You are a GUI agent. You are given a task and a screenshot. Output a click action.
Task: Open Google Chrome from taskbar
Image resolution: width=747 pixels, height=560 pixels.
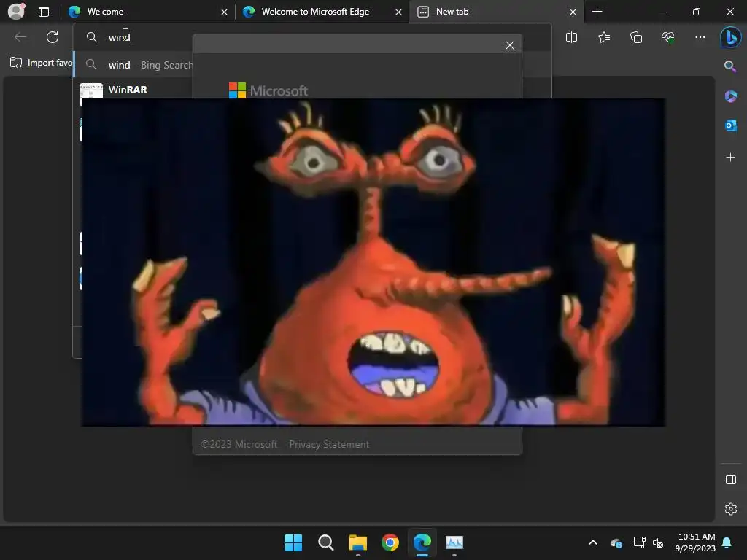[x=390, y=542]
